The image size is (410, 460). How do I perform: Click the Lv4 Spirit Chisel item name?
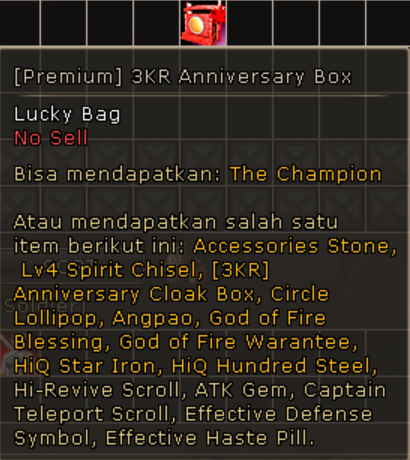pos(112,270)
